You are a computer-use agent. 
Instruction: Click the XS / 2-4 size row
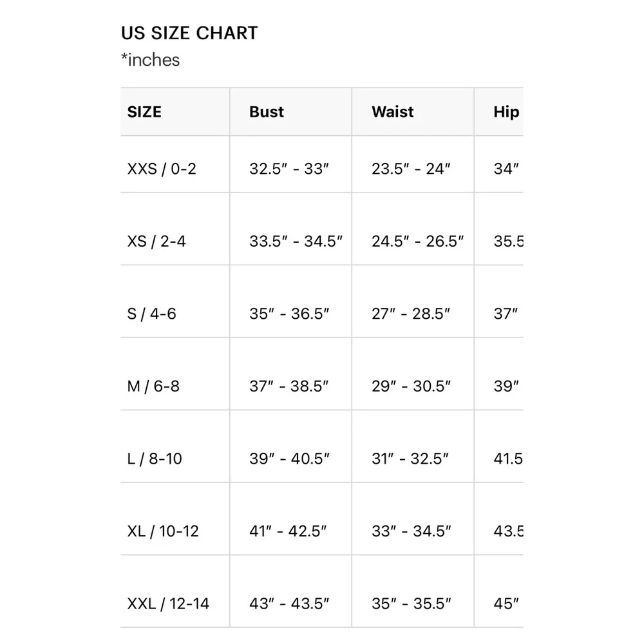[322, 229]
